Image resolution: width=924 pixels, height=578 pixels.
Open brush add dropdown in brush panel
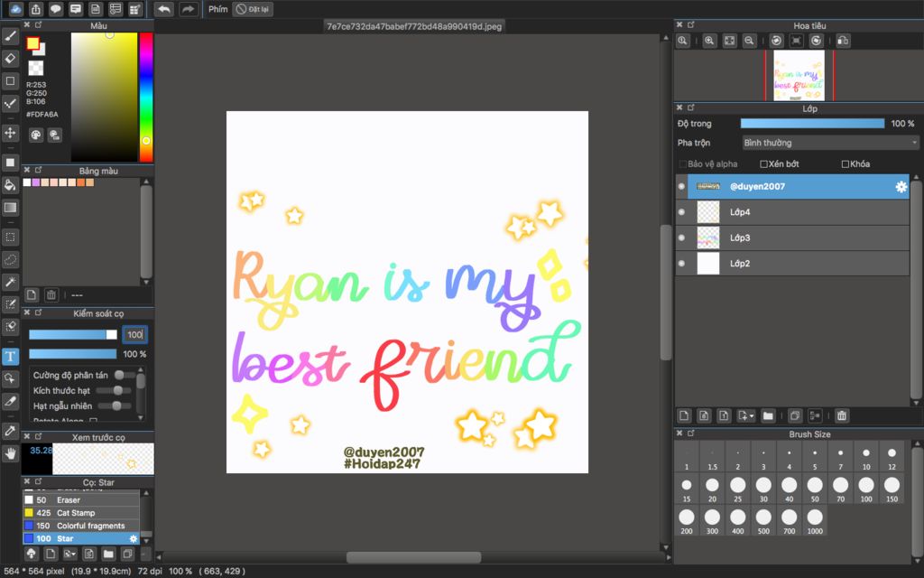pos(70,553)
